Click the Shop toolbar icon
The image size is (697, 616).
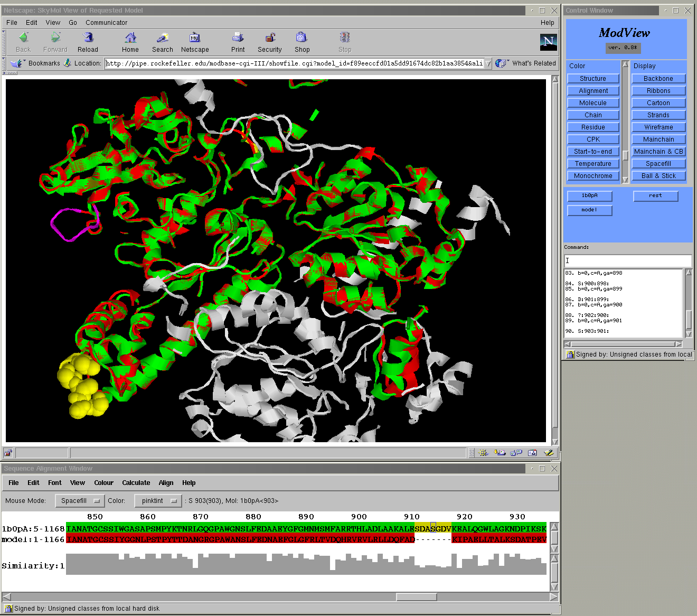click(x=302, y=38)
